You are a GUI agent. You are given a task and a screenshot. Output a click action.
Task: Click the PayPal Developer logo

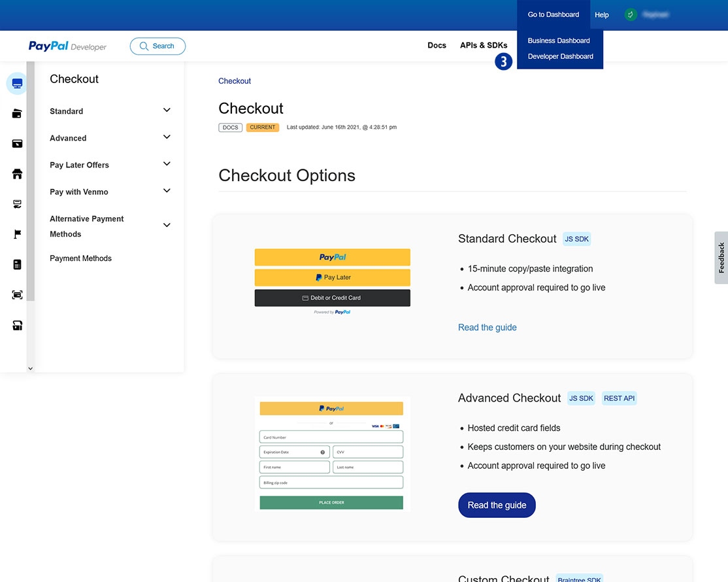67,46
